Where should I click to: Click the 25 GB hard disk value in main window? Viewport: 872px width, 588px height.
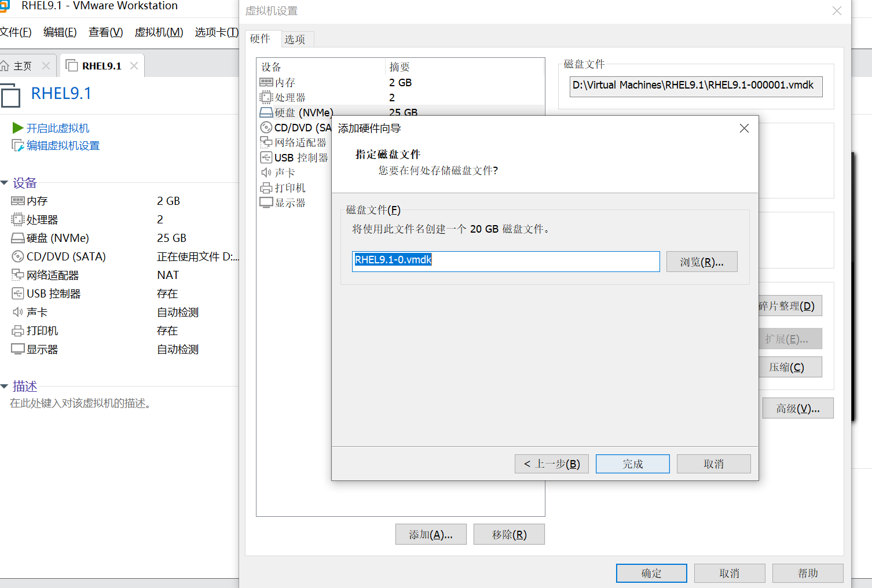point(171,238)
